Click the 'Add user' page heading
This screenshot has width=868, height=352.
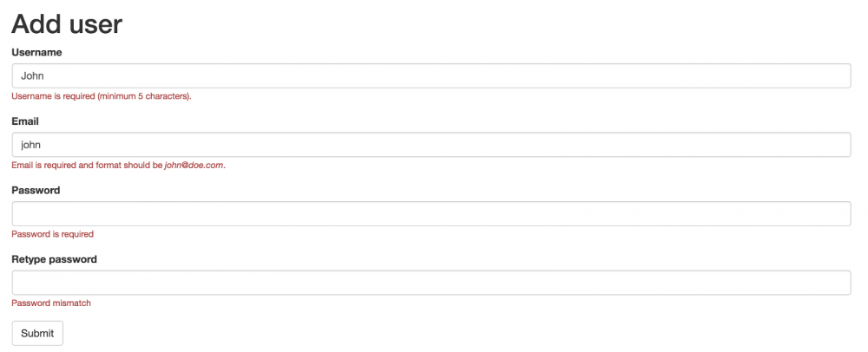point(67,24)
